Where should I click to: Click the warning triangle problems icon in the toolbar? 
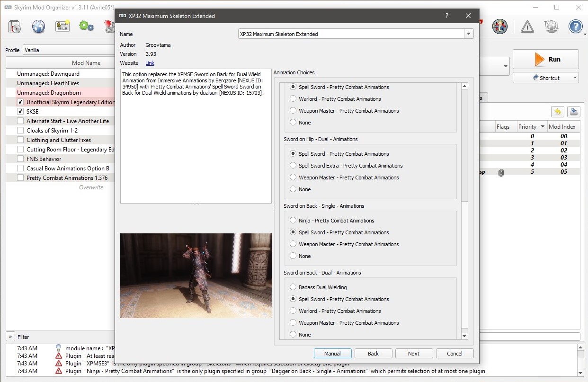(x=527, y=27)
